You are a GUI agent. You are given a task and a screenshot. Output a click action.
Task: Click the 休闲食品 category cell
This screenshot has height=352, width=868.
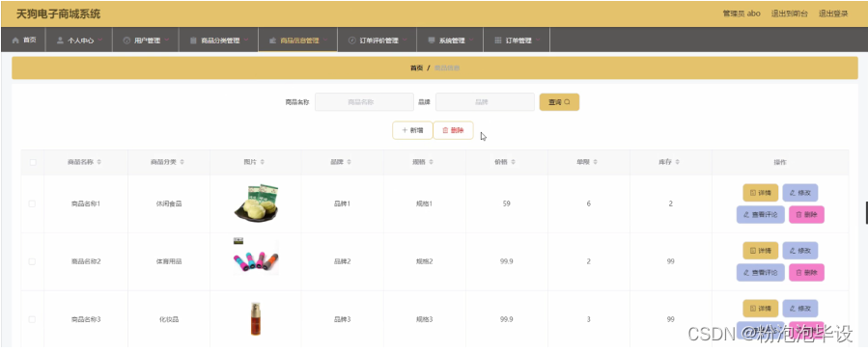(x=169, y=203)
